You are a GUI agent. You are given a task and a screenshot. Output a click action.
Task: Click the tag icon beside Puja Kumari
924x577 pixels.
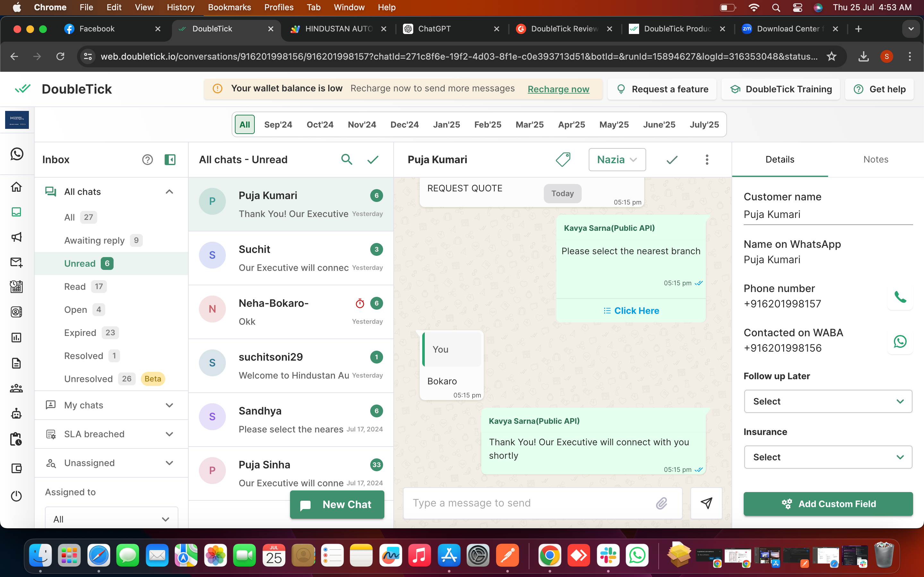coord(563,160)
